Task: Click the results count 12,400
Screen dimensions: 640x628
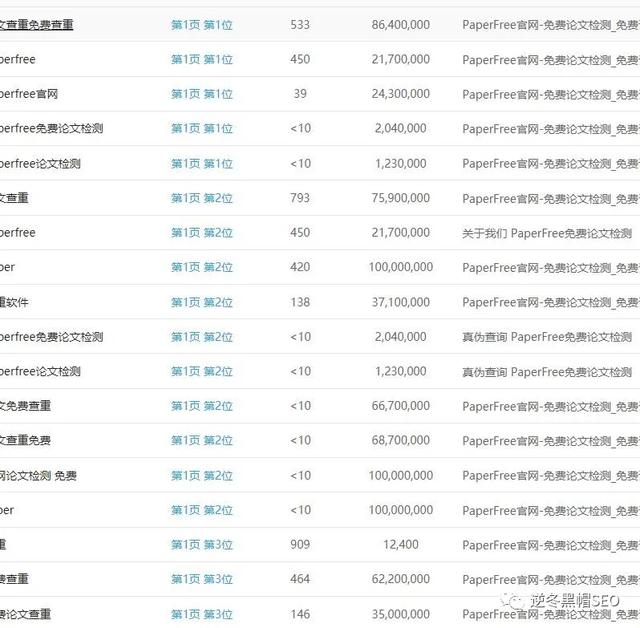Action: click(400, 544)
